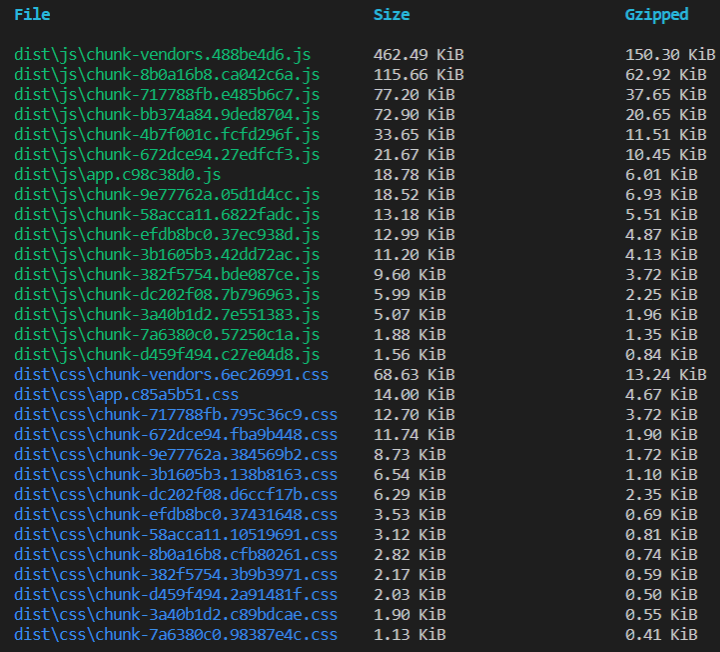Click the 462.49 KiB size value
720x652 pixels.
coord(419,55)
